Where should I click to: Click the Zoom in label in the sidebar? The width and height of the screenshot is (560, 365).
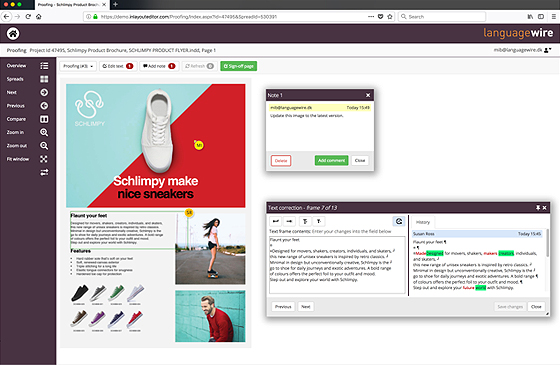point(15,132)
